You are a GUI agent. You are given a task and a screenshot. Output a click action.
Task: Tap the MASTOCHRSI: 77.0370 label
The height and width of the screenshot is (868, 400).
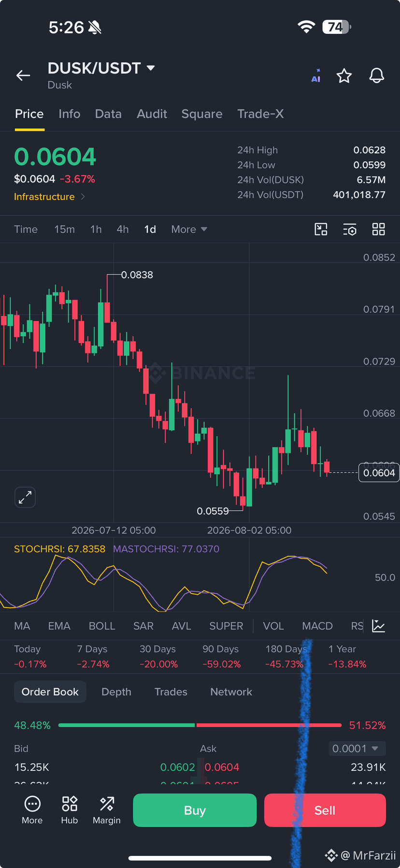166,549
